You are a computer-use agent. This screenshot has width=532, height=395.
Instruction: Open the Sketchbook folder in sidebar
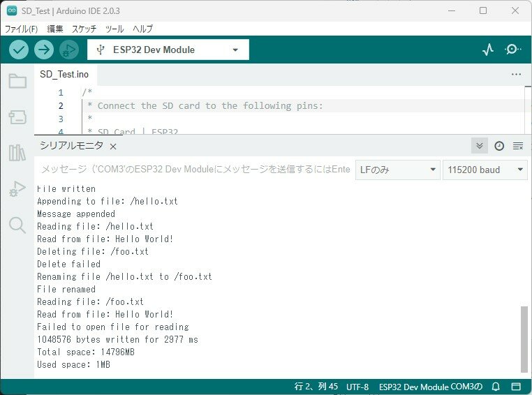tap(17, 82)
